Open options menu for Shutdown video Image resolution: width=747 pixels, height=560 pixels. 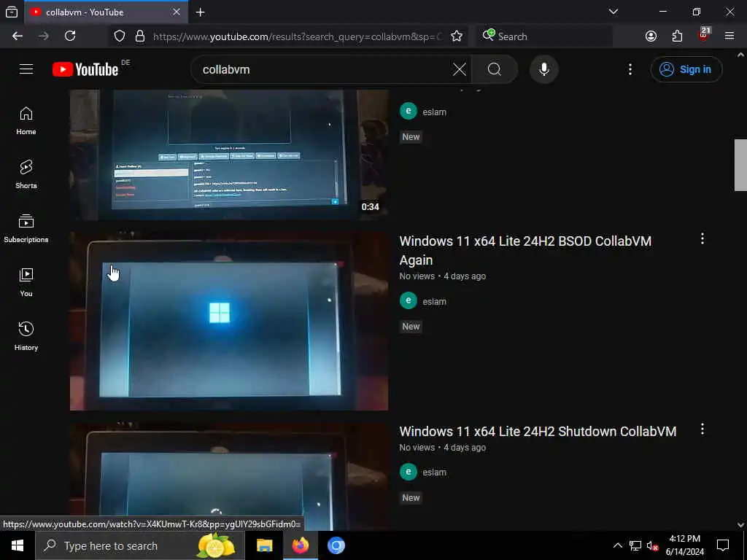tap(702, 429)
